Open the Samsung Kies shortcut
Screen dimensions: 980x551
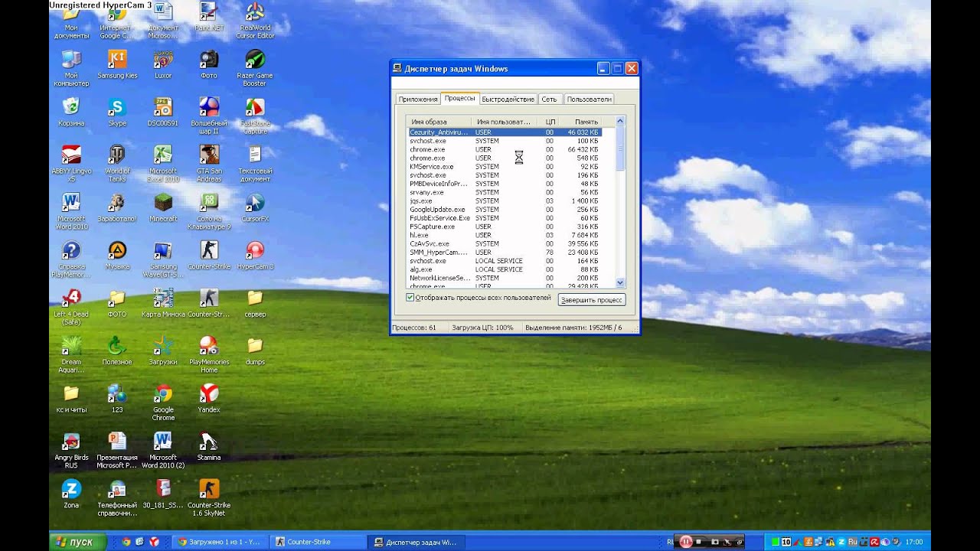[x=117, y=64]
